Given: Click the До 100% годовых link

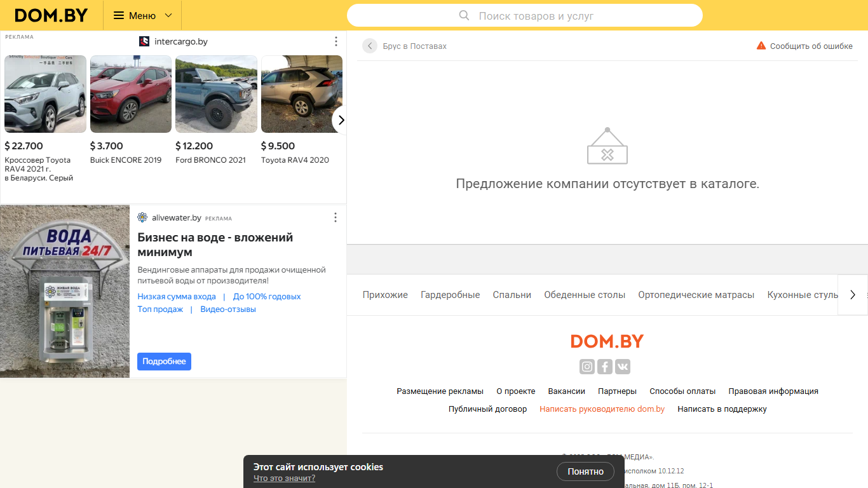Looking at the screenshot, I should pos(267,297).
